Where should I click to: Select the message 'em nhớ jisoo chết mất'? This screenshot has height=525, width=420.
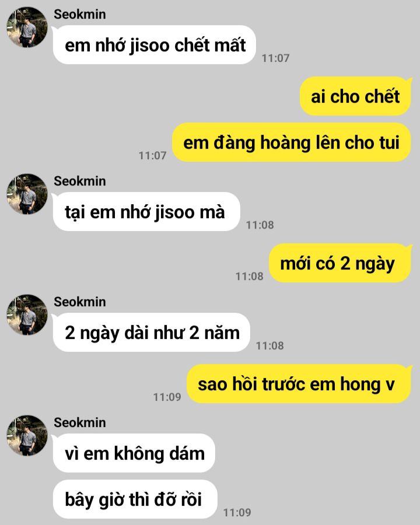pyautogui.click(x=155, y=45)
